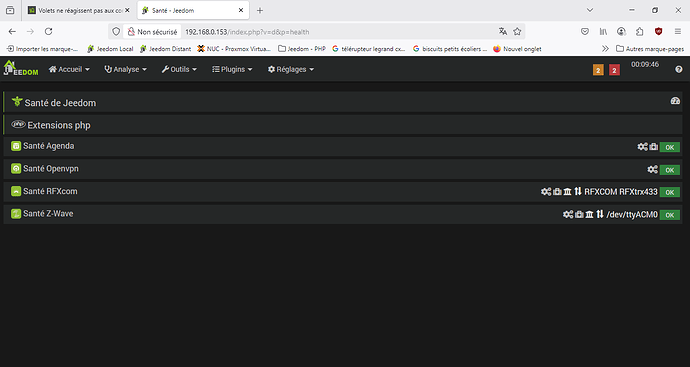
Task: Click the medkit icon in Santé Agenda row
Action: tap(653, 147)
